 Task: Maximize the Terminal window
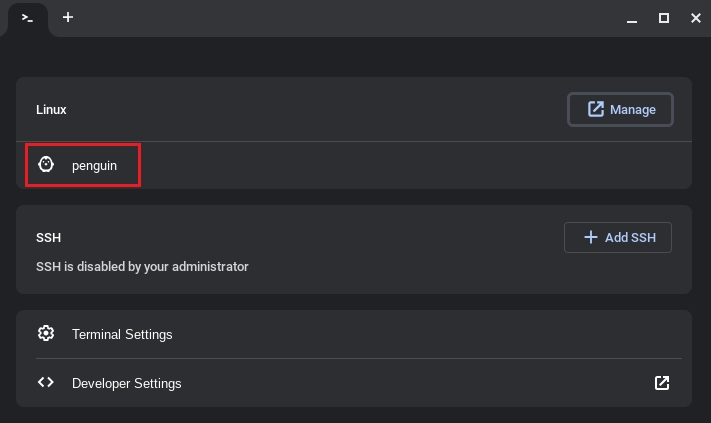tap(663, 18)
